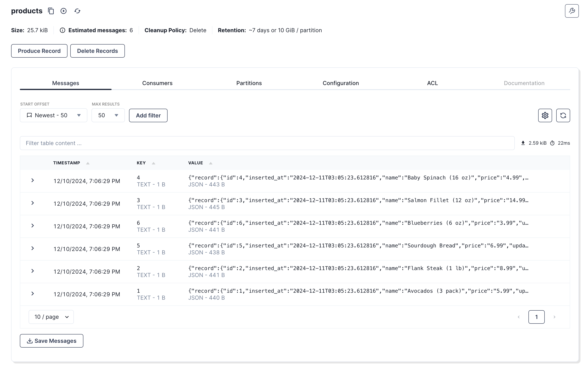Change the 10 / page size selector
588x374 pixels.
(x=51, y=317)
